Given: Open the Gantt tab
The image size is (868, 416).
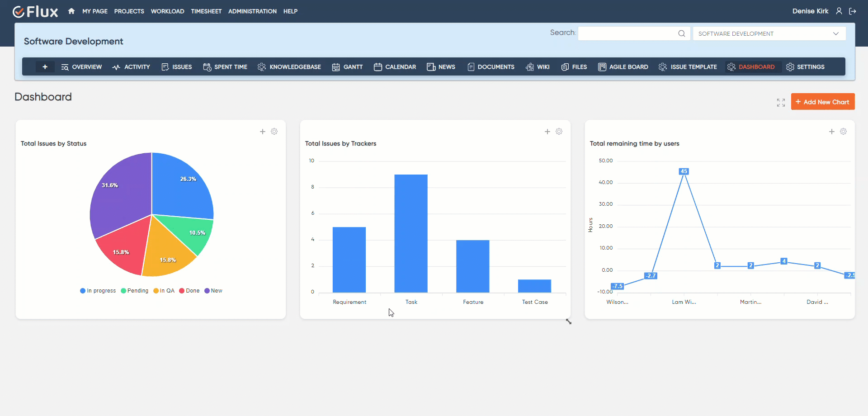Looking at the screenshot, I should 347,67.
